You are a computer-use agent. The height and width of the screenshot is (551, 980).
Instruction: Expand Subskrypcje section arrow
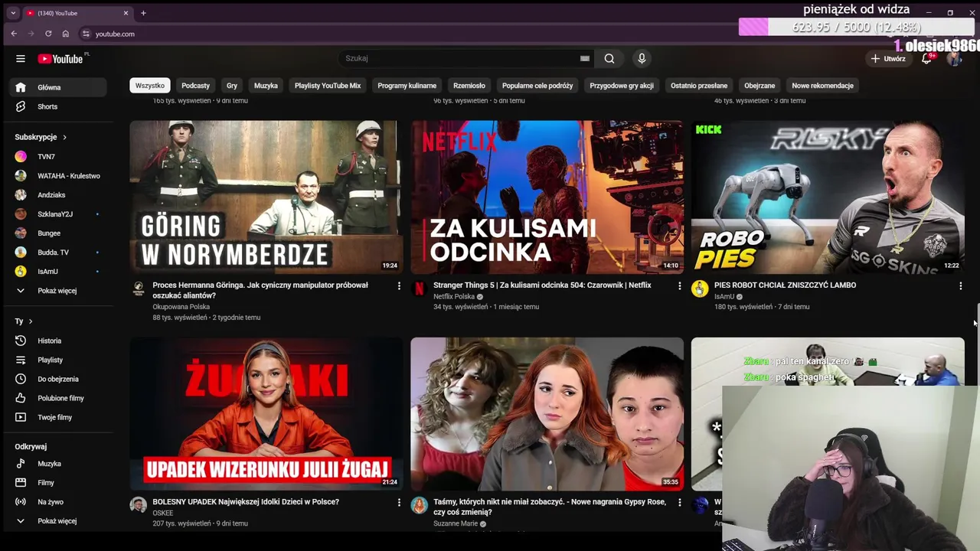click(64, 137)
